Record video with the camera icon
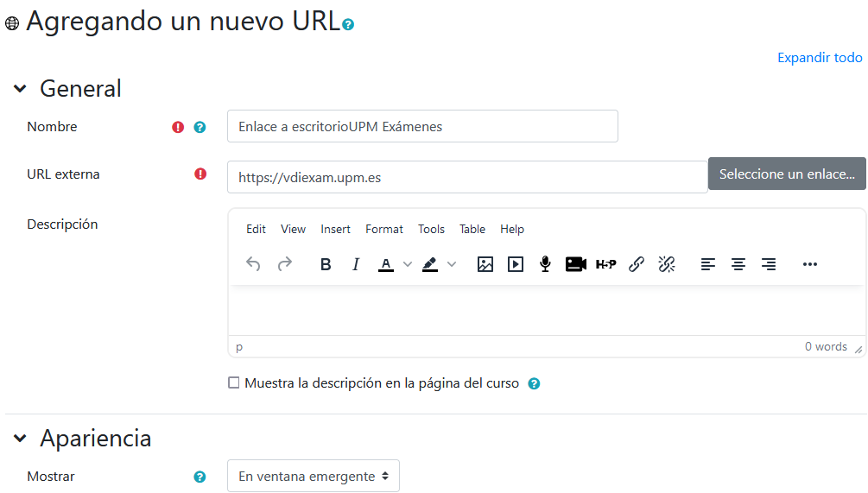Screen dimensions: 868x493 point(576,264)
